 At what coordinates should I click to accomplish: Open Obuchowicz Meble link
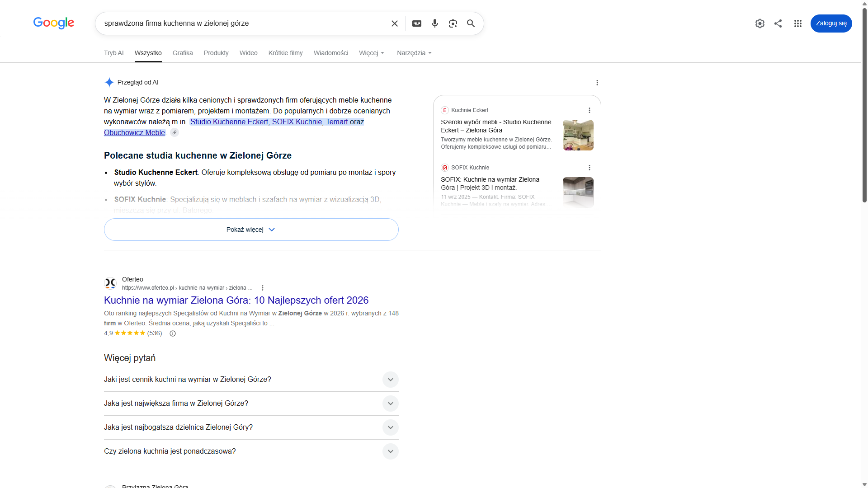tap(134, 132)
